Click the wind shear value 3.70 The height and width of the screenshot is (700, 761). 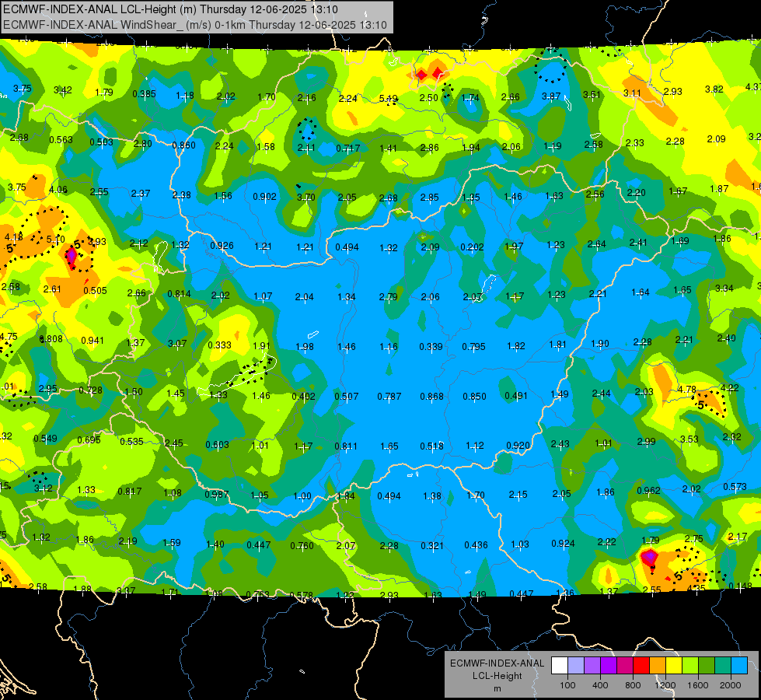(x=305, y=197)
